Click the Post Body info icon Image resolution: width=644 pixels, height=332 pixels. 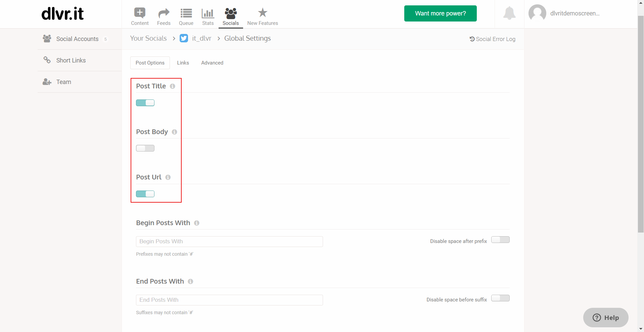point(175,132)
